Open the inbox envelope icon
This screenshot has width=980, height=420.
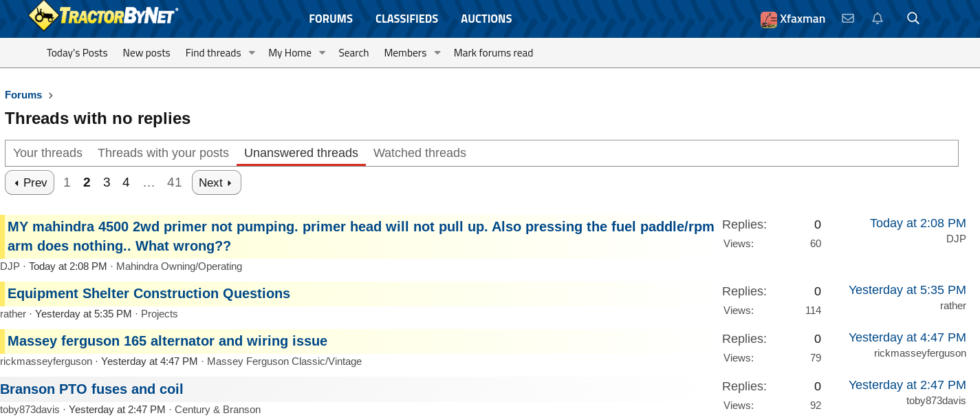point(848,19)
